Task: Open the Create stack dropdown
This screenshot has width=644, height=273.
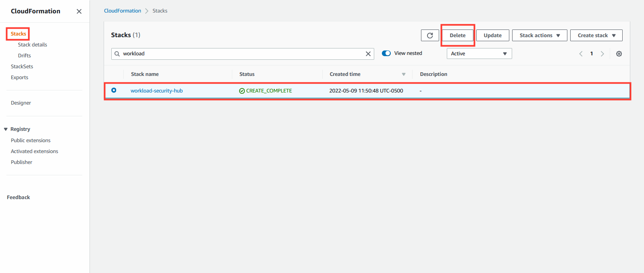Action: (596, 36)
